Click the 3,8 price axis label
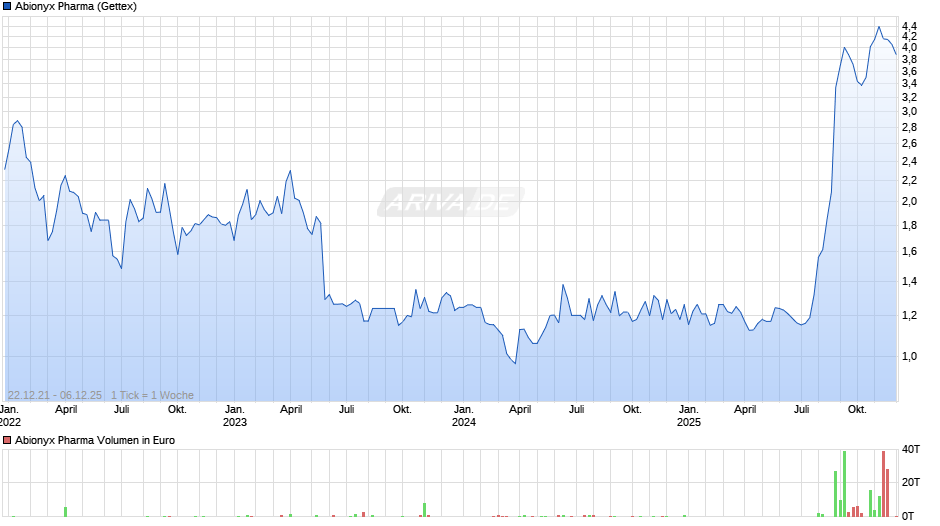Screen dimensions: 940x526 [909, 59]
